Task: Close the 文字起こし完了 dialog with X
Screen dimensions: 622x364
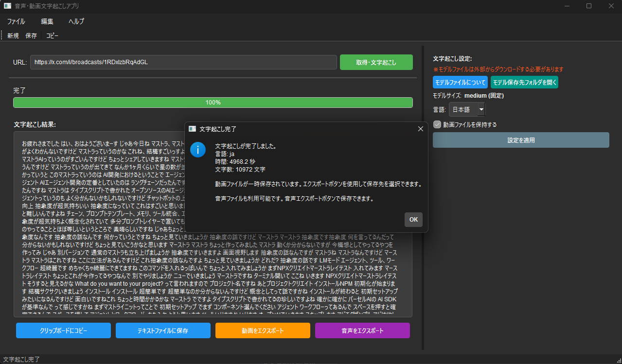Action: pyautogui.click(x=421, y=129)
